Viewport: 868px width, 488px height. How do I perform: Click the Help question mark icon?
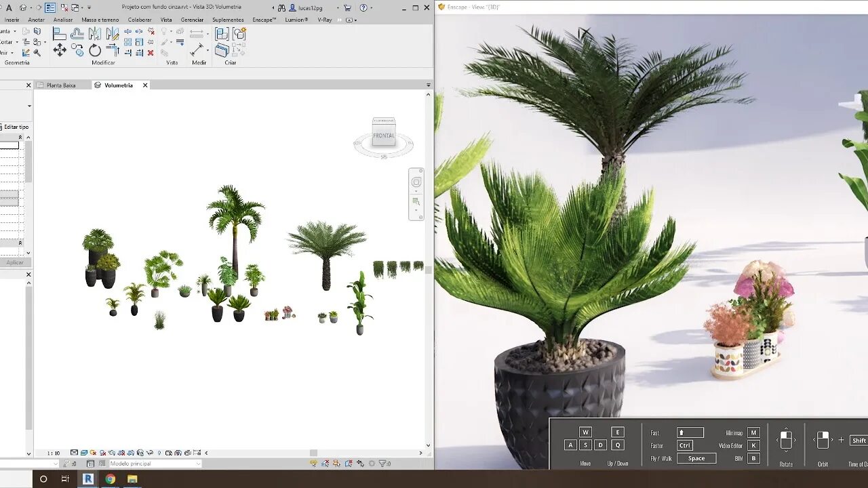(363, 7)
